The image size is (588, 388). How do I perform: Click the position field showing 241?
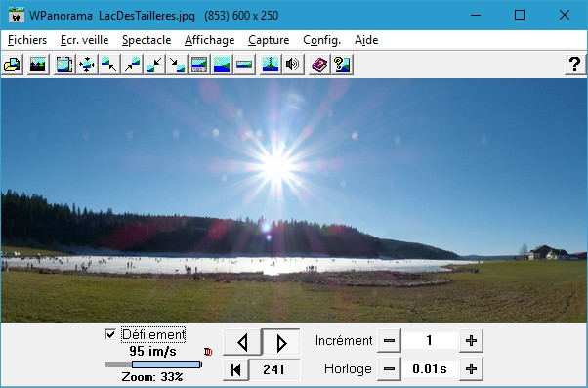(274, 369)
